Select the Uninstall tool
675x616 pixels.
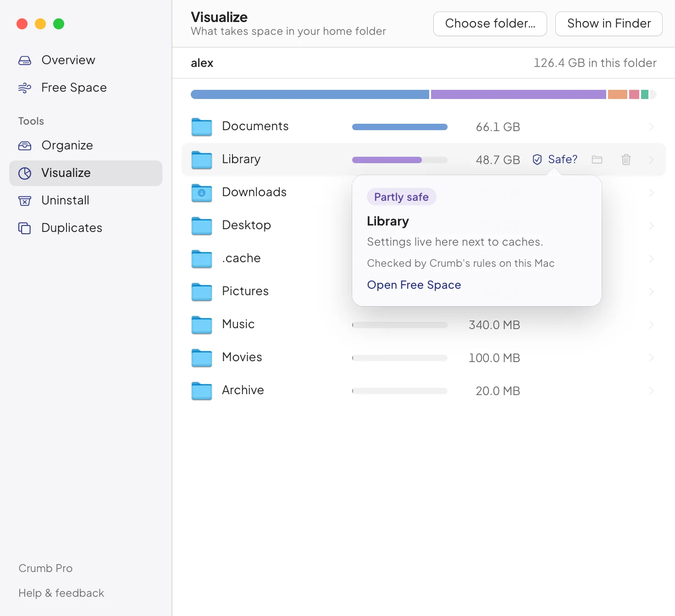pos(86,201)
